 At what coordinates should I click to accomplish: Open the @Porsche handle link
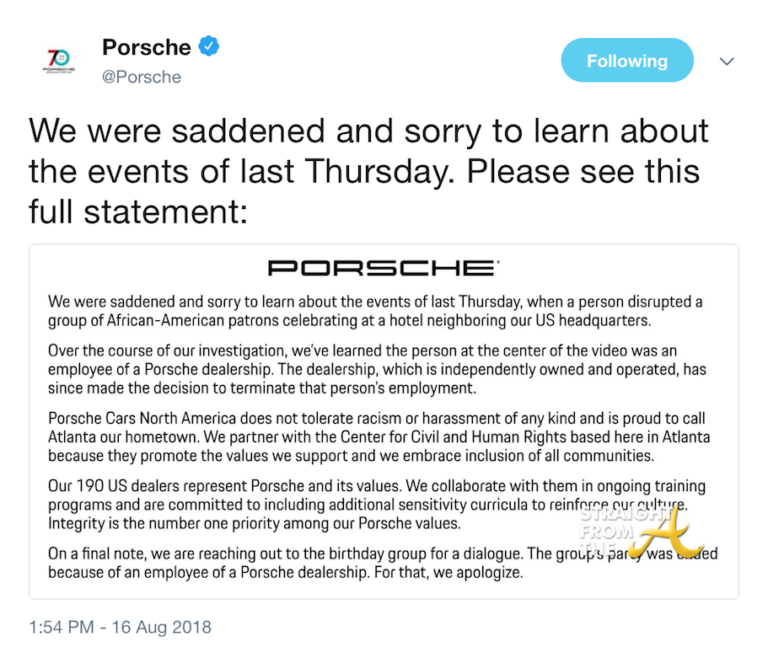coord(141,76)
